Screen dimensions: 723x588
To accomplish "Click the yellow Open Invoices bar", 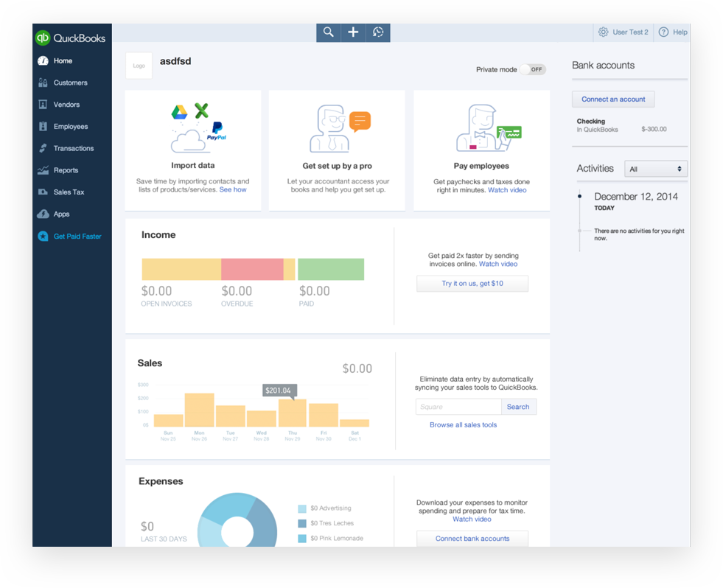I will 181,270.
